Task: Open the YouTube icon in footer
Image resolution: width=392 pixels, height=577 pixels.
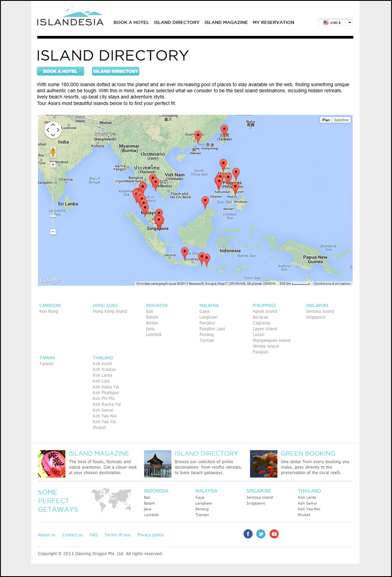Action: tap(274, 534)
